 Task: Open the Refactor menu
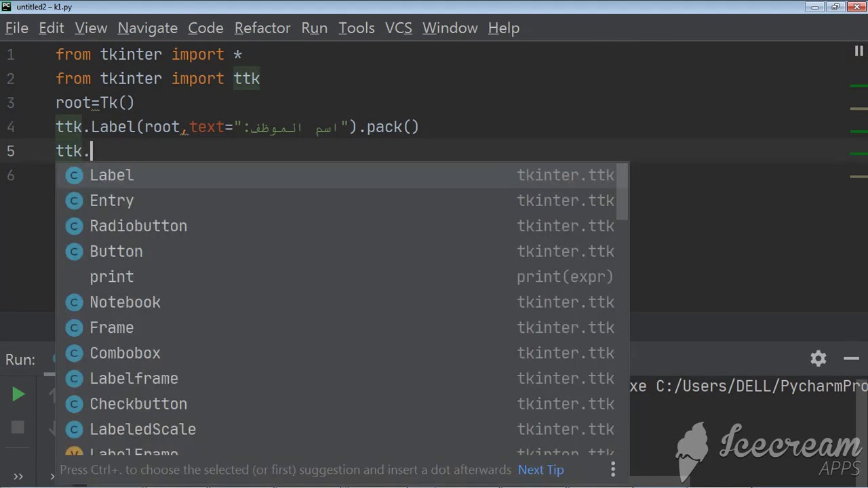tap(262, 28)
